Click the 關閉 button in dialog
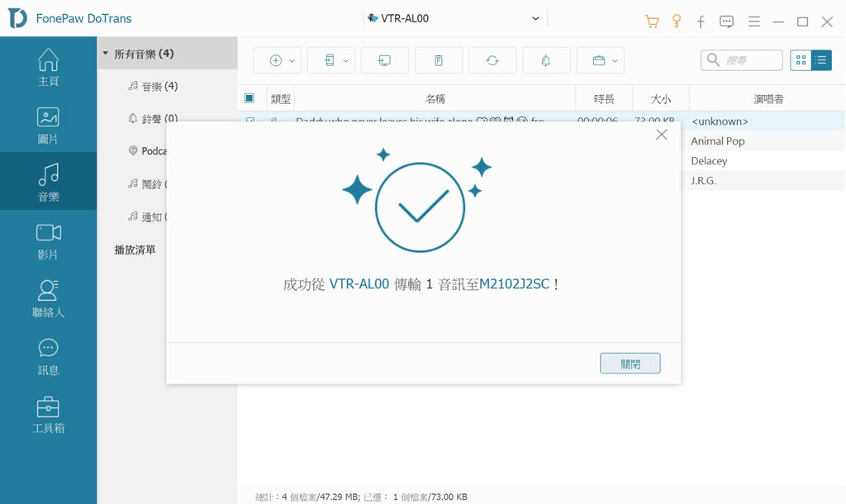The image size is (846, 504). pyautogui.click(x=630, y=364)
